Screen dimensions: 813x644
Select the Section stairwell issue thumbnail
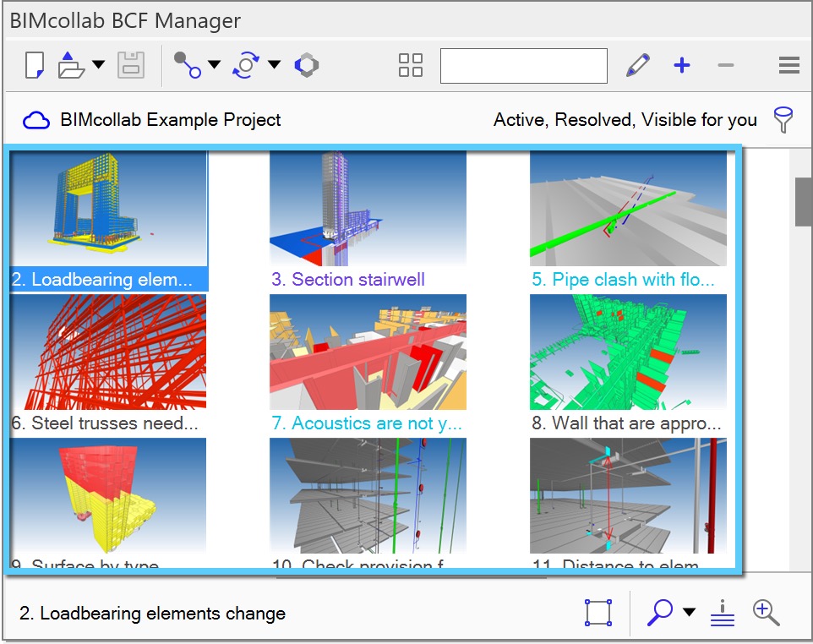tap(368, 209)
